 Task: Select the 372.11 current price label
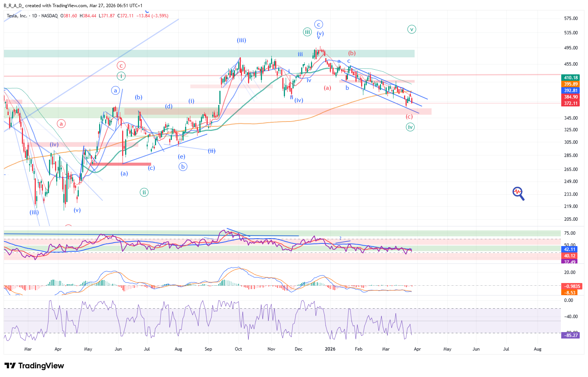coord(571,103)
